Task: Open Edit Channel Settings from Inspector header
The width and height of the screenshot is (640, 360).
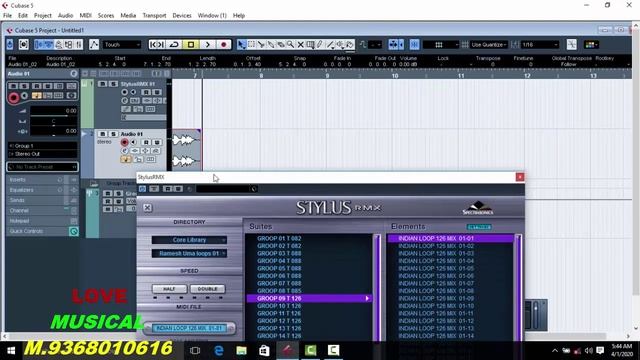Action: 73,73
